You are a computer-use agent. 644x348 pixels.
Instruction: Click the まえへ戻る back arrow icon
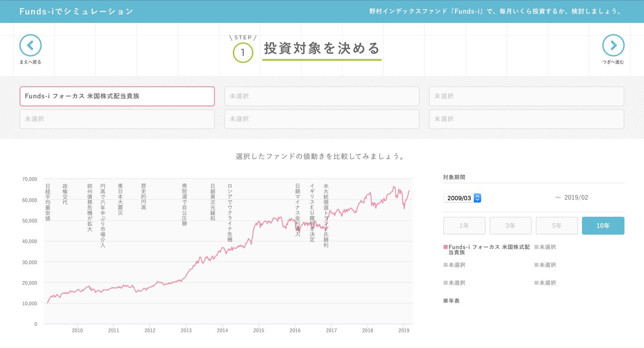30,45
